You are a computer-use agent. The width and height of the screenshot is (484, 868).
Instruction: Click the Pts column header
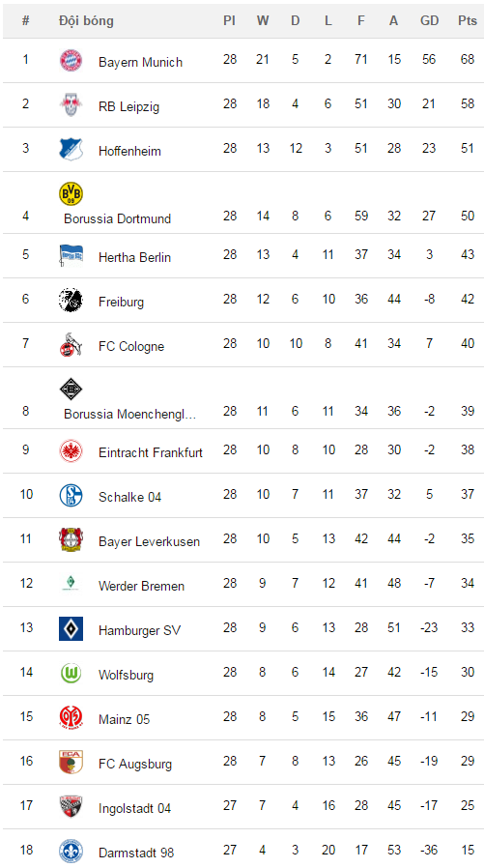point(468,20)
